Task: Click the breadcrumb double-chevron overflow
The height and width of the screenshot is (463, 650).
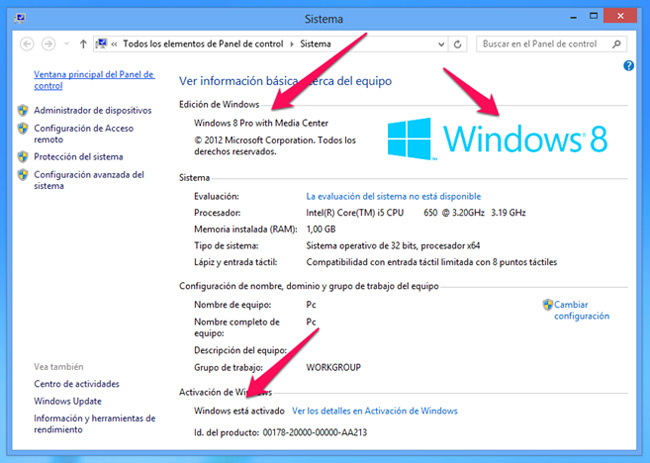Action: tap(114, 44)
